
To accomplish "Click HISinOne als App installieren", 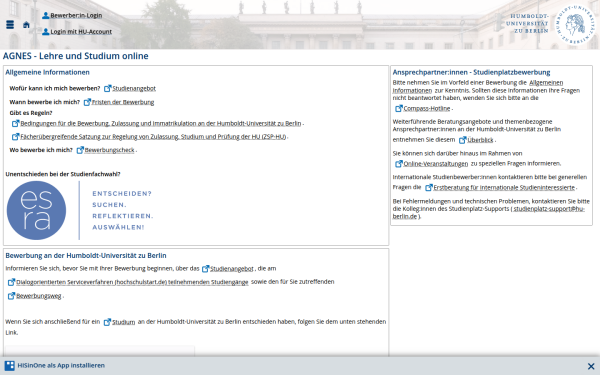I will 61,365.
